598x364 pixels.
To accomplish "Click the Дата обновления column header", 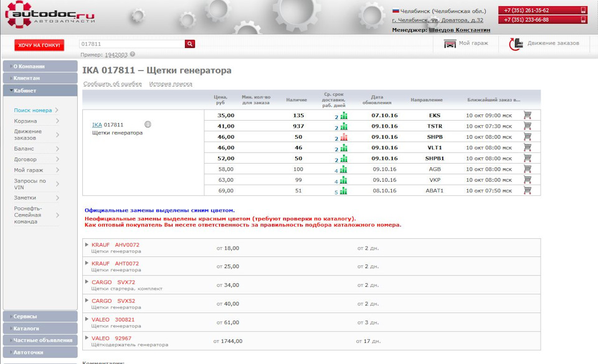I will point(377,100).
